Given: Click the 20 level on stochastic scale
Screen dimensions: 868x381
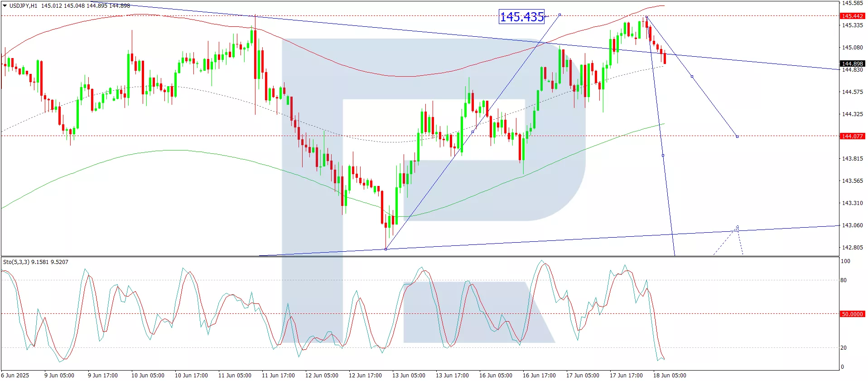Looking at the screenshot, I should pyautogui.click(x=844, y=348).
